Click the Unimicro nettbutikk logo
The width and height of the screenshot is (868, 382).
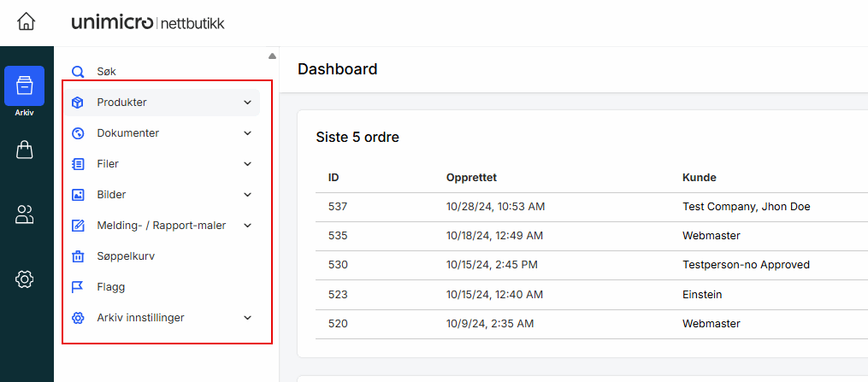(x=148, y=23)
